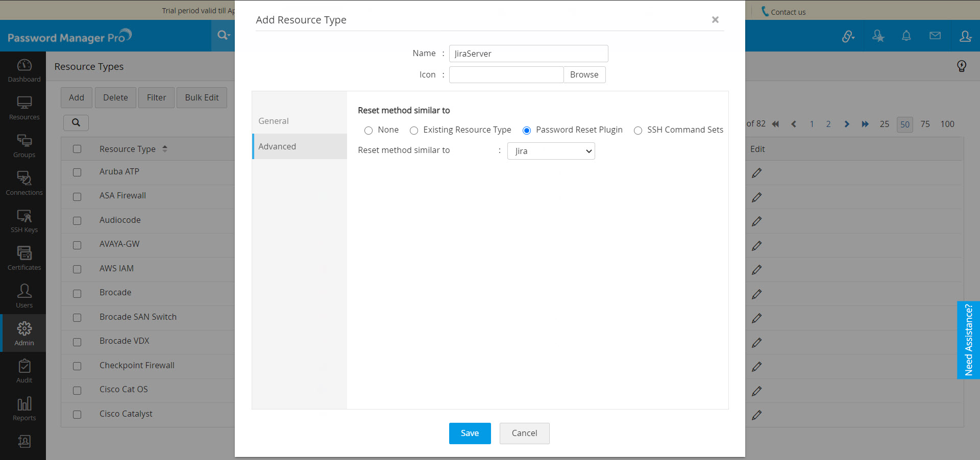980x460 pixels.
Task: Switch to the General tab
Action: 274,121
